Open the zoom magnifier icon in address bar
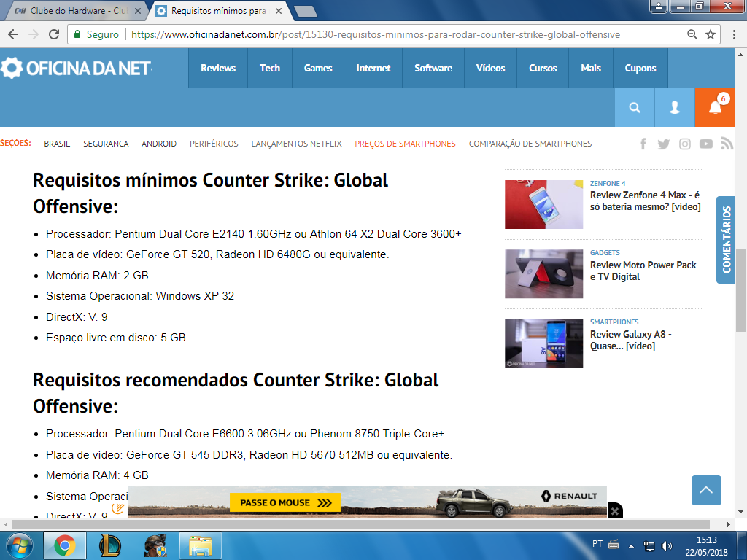This screenshot has width=747, height=560. (x=692, y=34)
